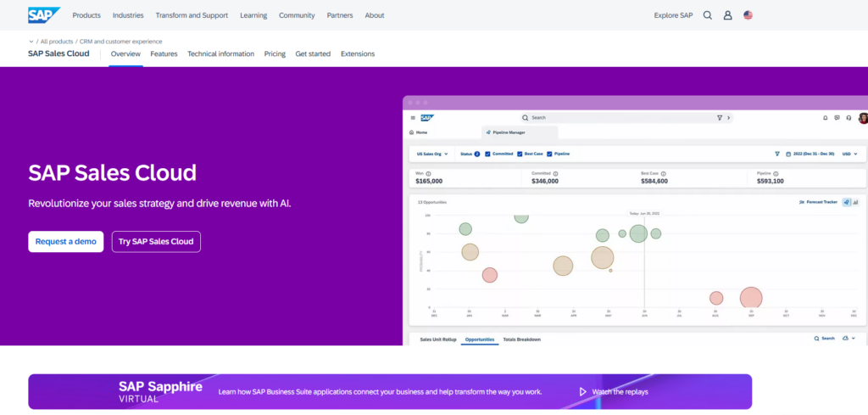Viewport: 868px width, 415px height.
Task: Click the info icon next to Committed total
Action: tap(556, 173)
